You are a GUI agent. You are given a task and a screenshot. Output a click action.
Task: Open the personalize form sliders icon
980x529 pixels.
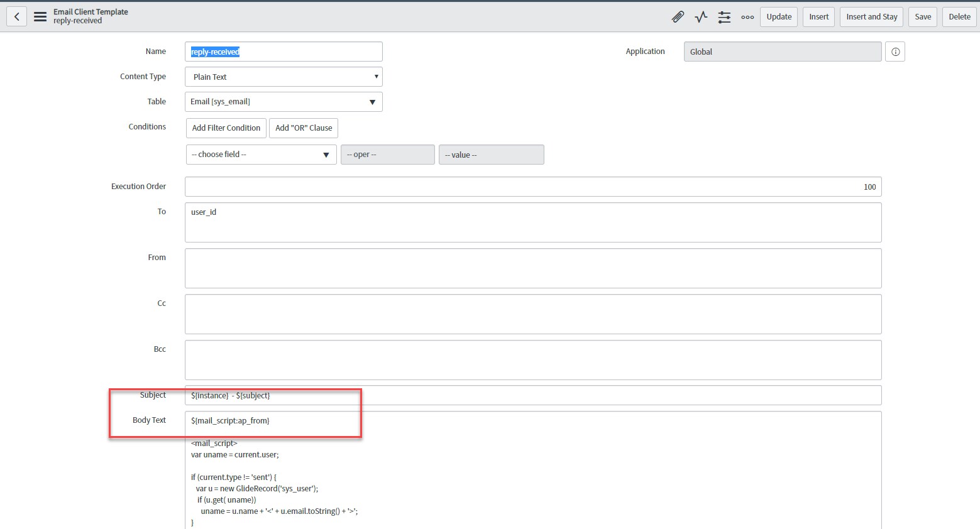point(724,17)
